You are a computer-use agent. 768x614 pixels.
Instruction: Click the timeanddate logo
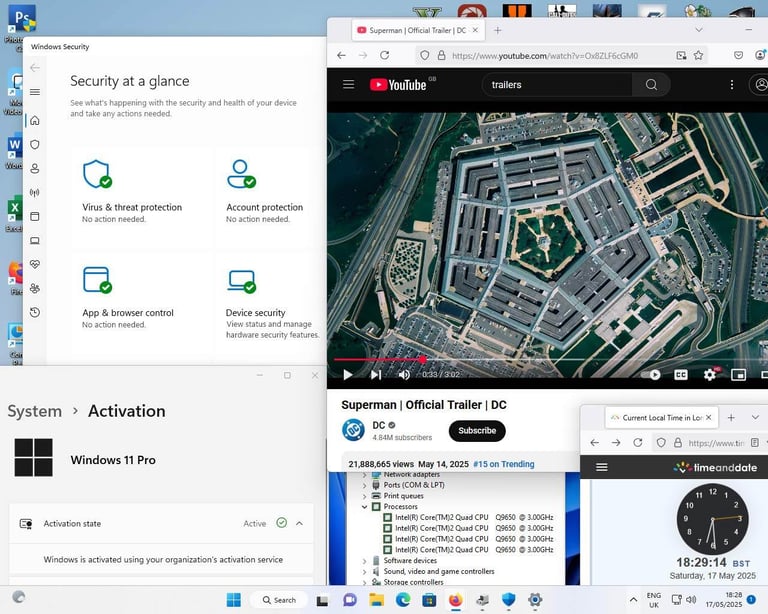pos(715,468)
